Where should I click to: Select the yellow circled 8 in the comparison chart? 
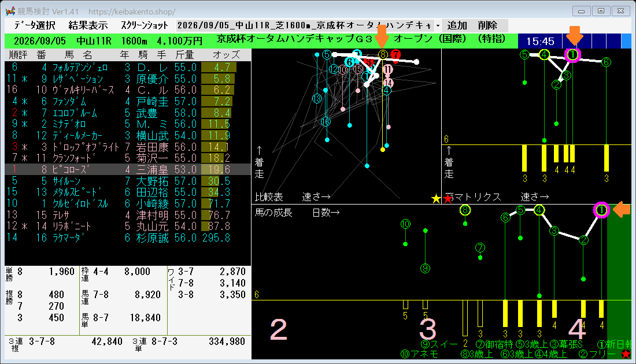tap(383, 54)
